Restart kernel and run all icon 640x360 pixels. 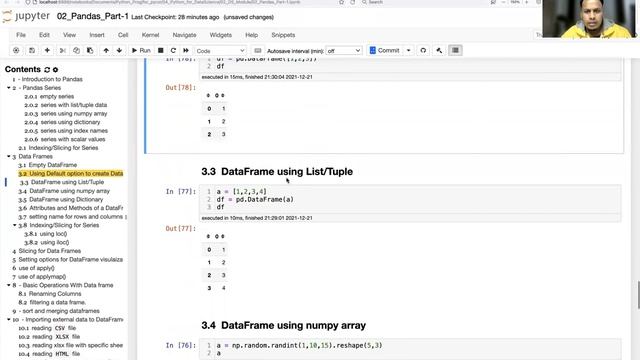point(186,51)
